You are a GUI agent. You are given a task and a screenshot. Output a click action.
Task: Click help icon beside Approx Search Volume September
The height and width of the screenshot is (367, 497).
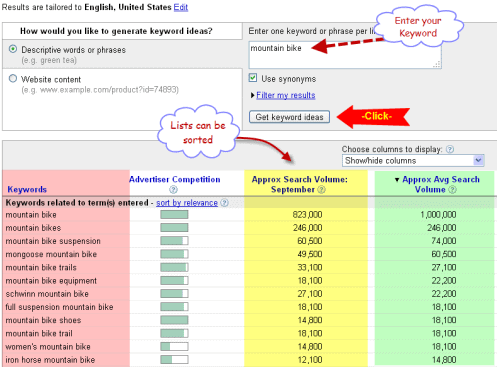pos(321,190)
